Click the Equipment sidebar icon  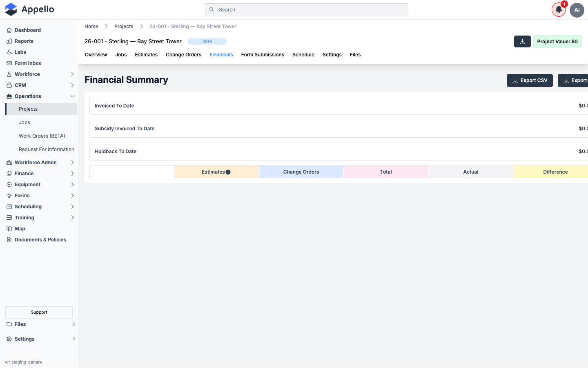(9, 185)
